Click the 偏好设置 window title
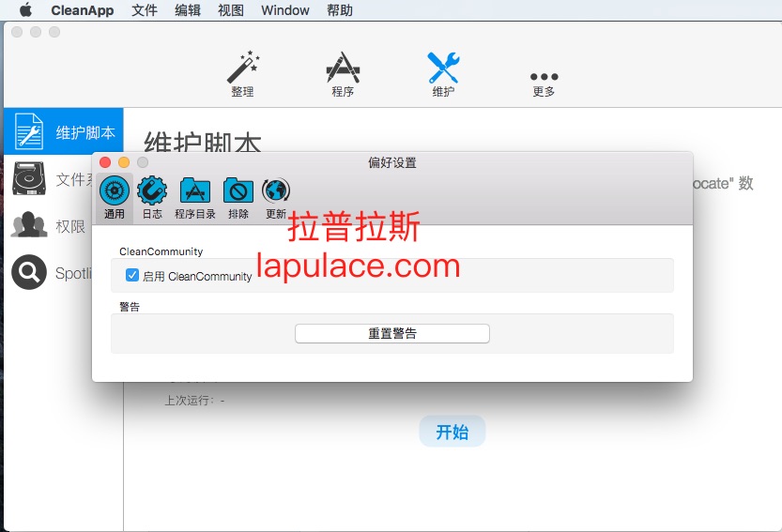The height and width of the screenshot is (532, 782). click(392, 162)
